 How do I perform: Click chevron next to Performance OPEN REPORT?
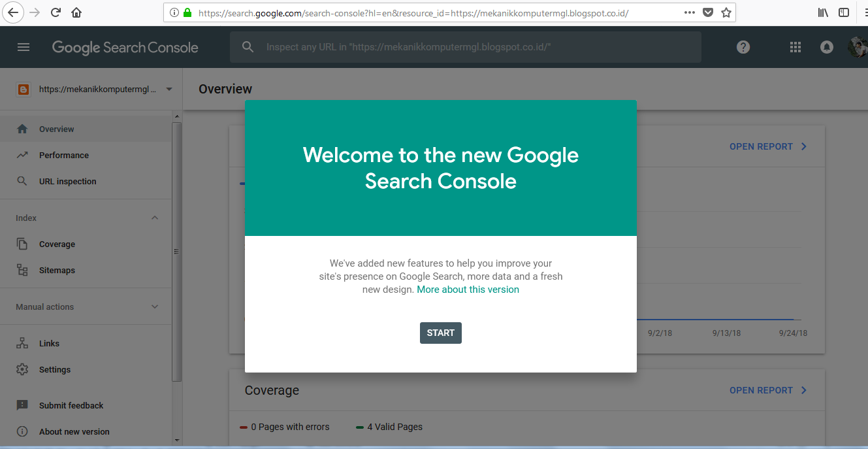point(804,146)
